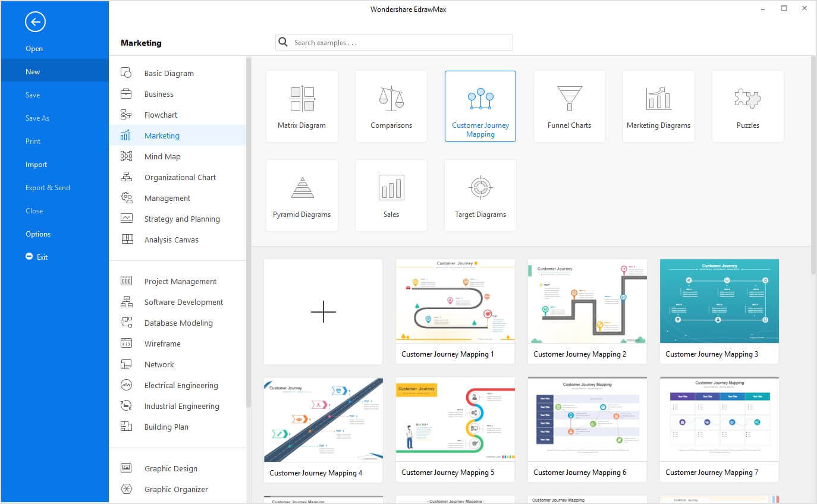
Task: Click Print in the file menu
Action: pyautogui.click(x=55, y=141)
